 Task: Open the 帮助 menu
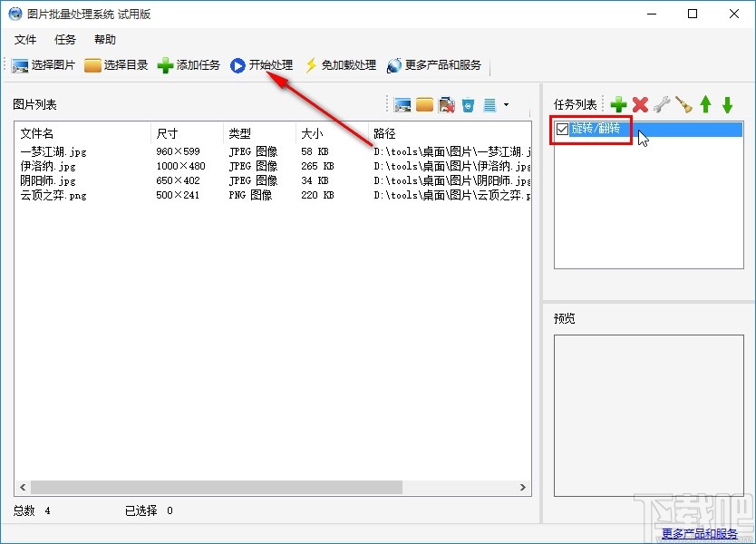102,39
